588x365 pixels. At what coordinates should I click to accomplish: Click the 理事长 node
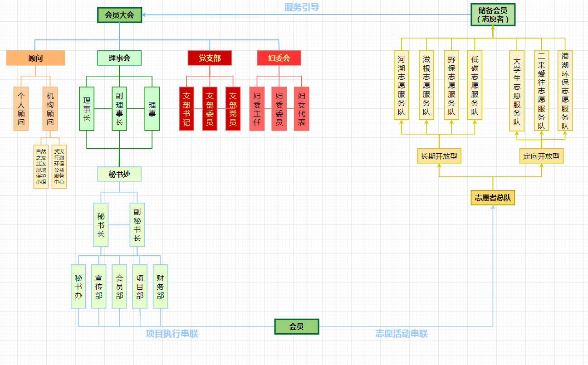87,109
